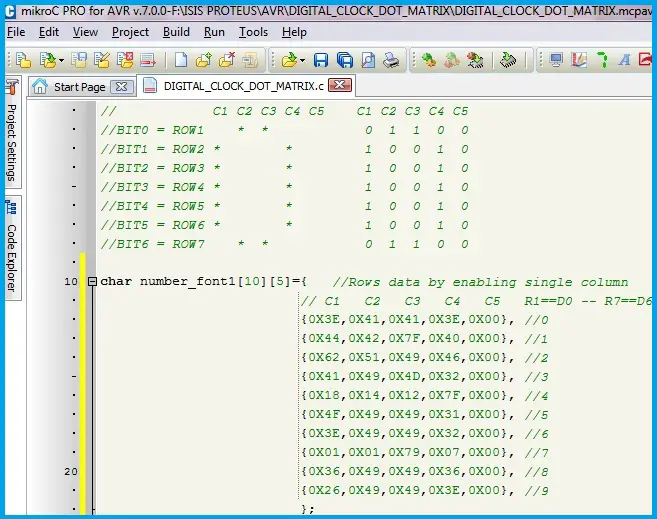The height and width of the screenshot is (519, 657).
Task: Open the Run menu
Action: [x=214, y=32]
